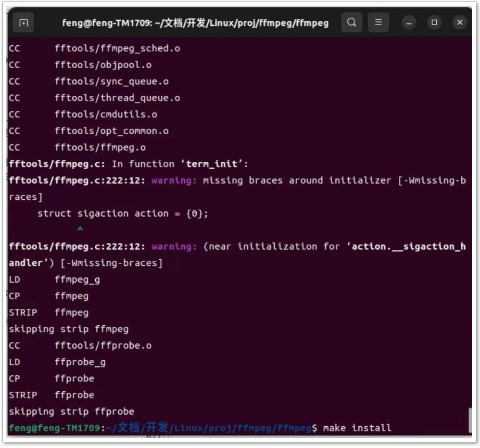Click the 'STRIP ffprobe' line
480x448 pixels.
pyautogui.click(x=52, y=395)
